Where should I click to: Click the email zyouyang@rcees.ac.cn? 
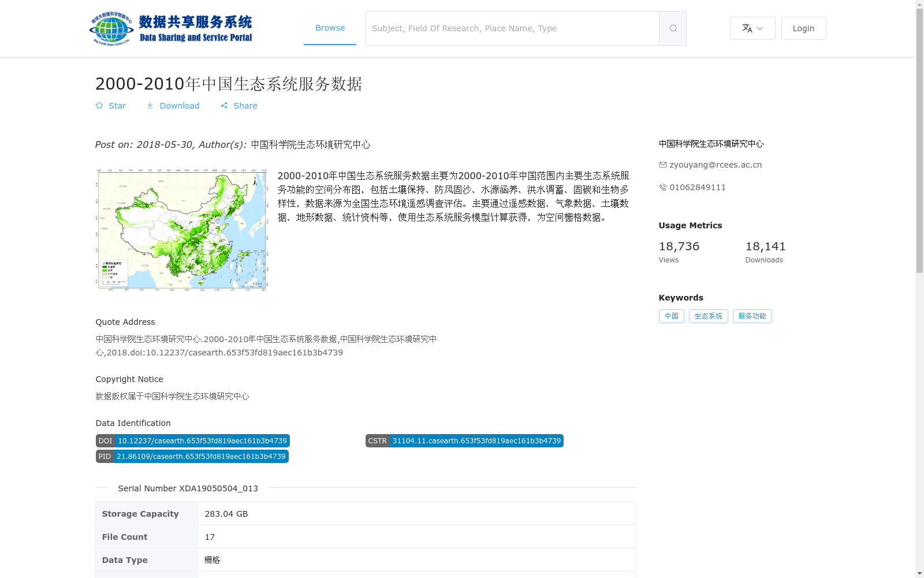[x=716, y=165]
